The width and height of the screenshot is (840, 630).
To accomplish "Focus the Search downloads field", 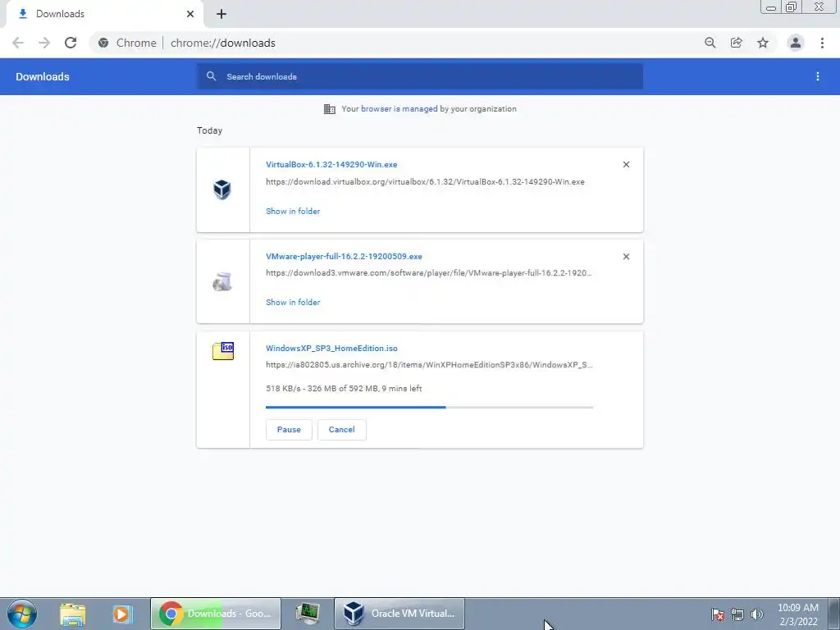I will (x=420, y=76).
